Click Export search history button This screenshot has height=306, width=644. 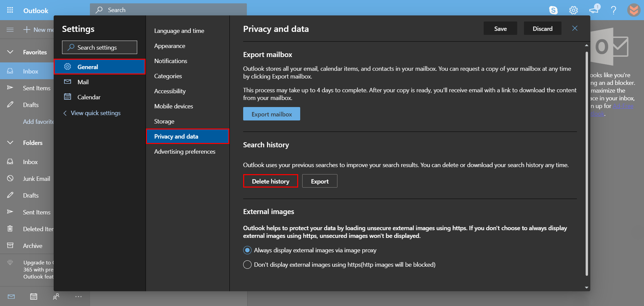(x=320, y=181)
